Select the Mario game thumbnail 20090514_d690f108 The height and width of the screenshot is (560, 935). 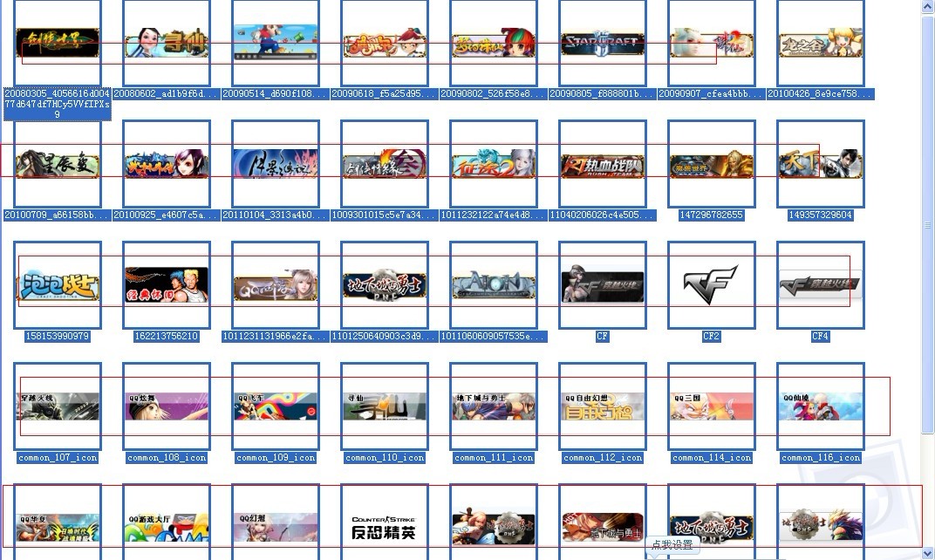click(x=276, y=43)
